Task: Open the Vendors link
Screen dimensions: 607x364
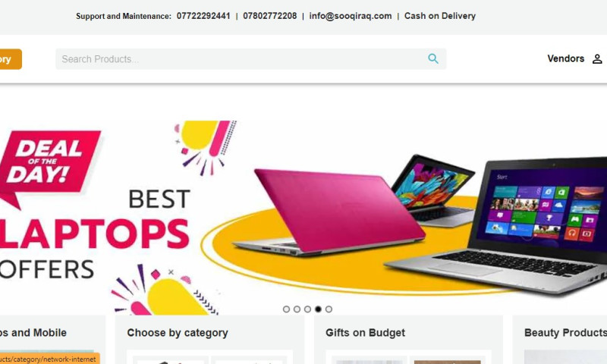Action: pos(565,58)
